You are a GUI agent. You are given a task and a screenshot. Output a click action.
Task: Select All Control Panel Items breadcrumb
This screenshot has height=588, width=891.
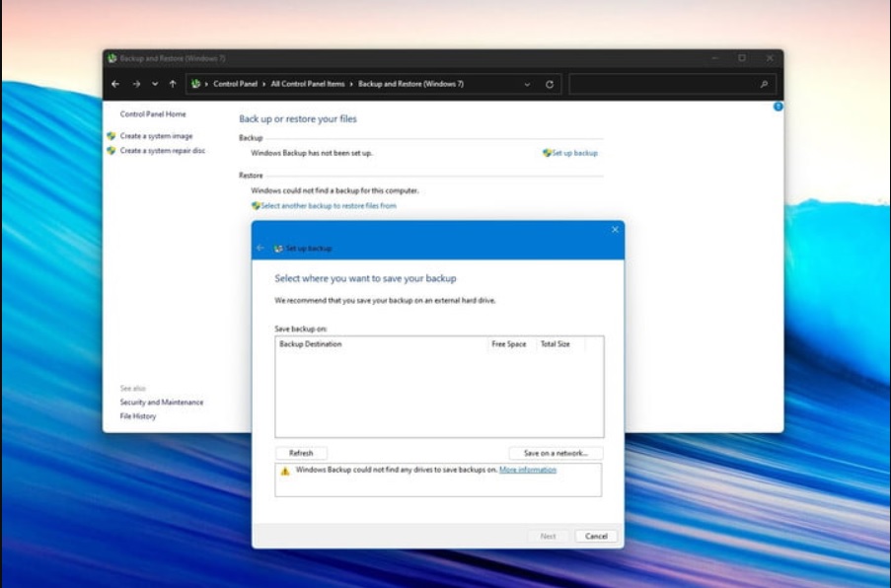pyautogui.click(x=308, y=84)
